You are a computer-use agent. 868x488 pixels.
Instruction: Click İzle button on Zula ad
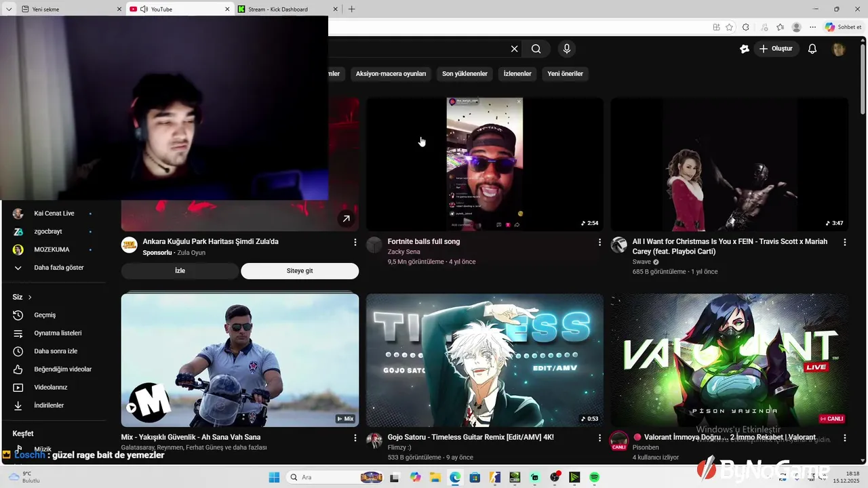tap(180, 270)
